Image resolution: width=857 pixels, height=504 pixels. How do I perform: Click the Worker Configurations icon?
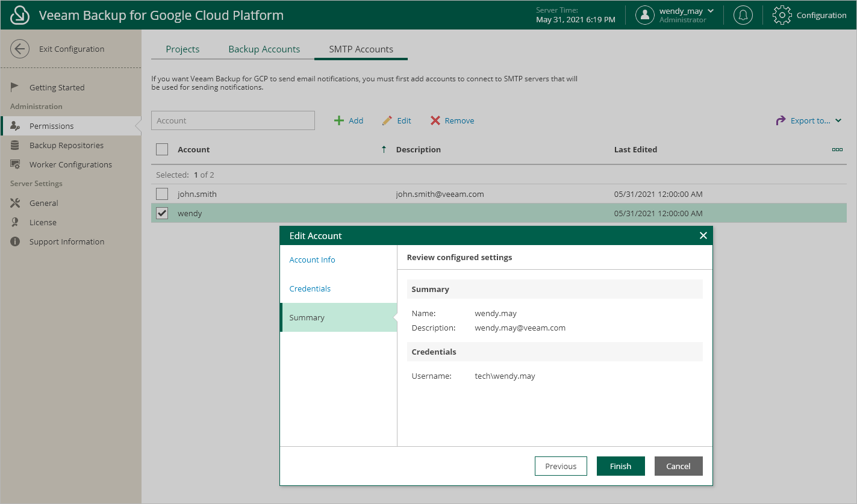[15, 164]
